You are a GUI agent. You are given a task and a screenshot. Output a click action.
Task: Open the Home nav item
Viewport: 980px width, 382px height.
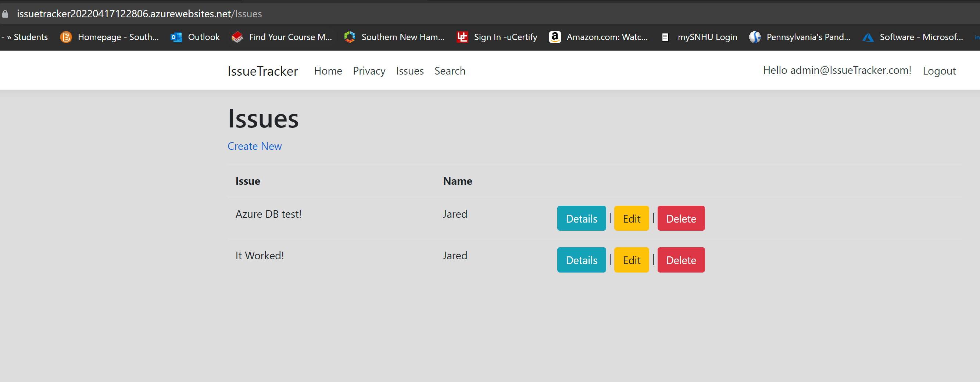[x=328, y=71]
